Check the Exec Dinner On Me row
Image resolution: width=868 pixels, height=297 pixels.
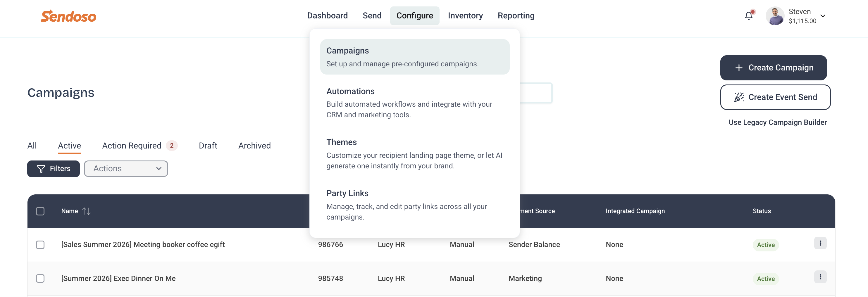pos(40,279)
